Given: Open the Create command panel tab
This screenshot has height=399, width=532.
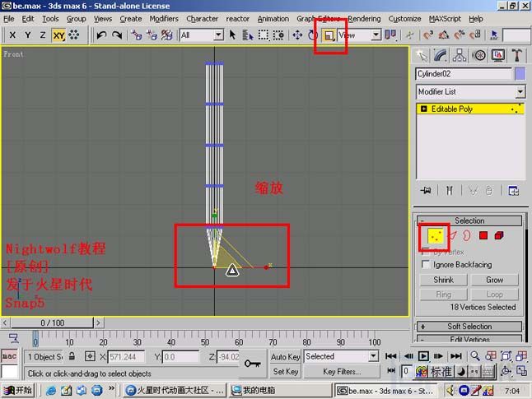Looking at the screenshot, I should [x=422, y=56].
